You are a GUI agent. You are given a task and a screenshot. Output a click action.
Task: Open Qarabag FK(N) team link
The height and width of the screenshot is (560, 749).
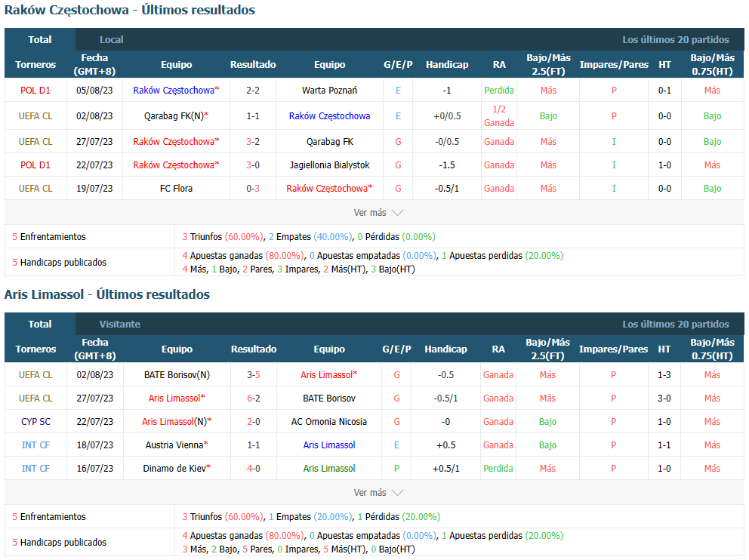(x=176, y=116)
